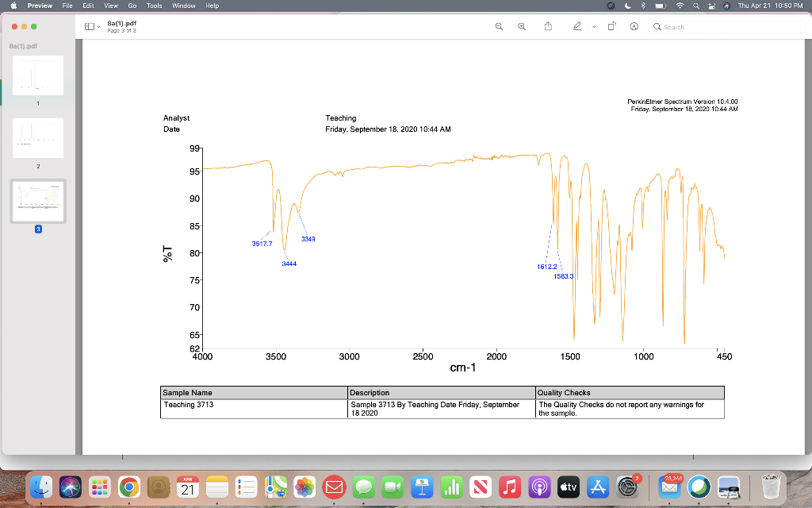The width and height of the screenshot is (812, 508).
Task: Open the Apple menu
Action: point(13,6)
